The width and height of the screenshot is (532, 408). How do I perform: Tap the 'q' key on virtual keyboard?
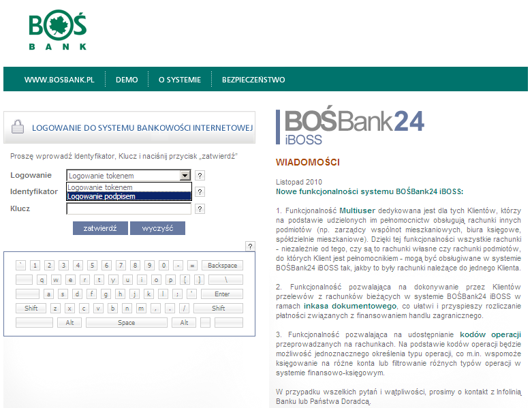pos(42,279)
